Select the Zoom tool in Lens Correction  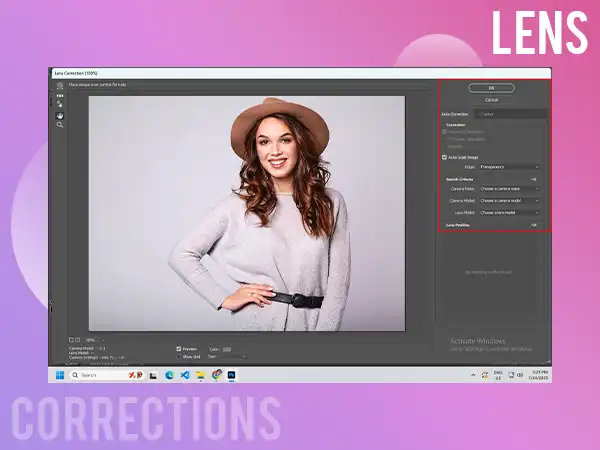(x=60, y=125)
